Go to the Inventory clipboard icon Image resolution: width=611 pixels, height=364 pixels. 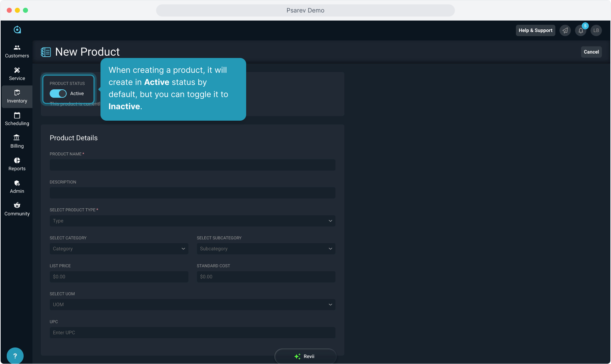pyautogui.click(x=17, y=93)
